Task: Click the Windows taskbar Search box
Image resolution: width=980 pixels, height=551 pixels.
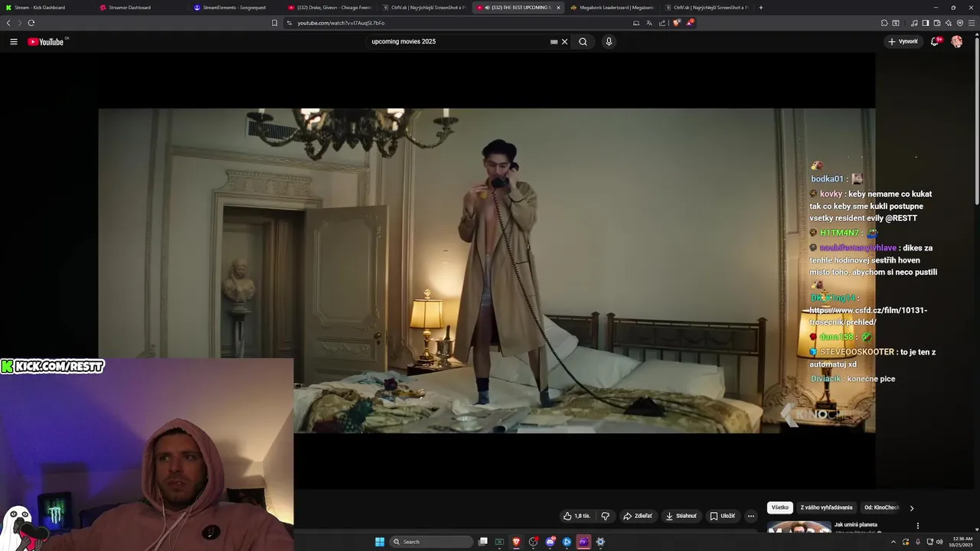Action: (431, 542)
